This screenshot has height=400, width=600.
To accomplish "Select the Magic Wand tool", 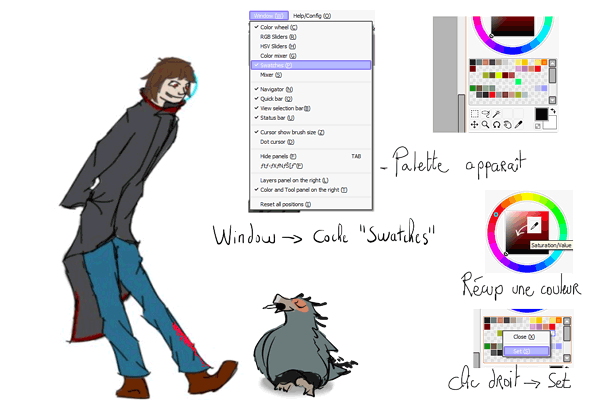I will [496, 114].
